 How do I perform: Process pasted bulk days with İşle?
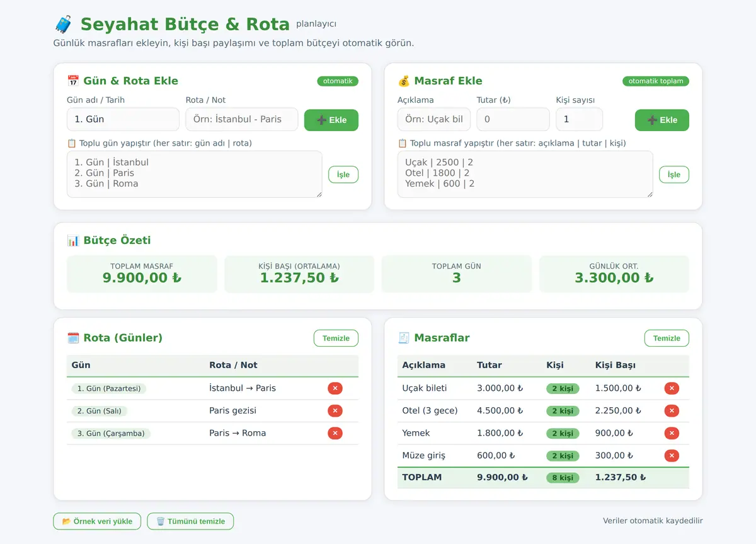coord(343,175)
